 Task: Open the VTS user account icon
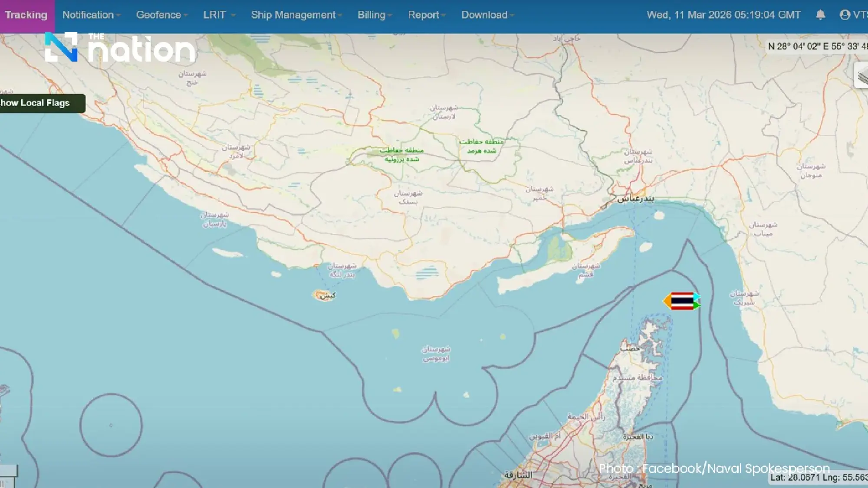point(845,15)
